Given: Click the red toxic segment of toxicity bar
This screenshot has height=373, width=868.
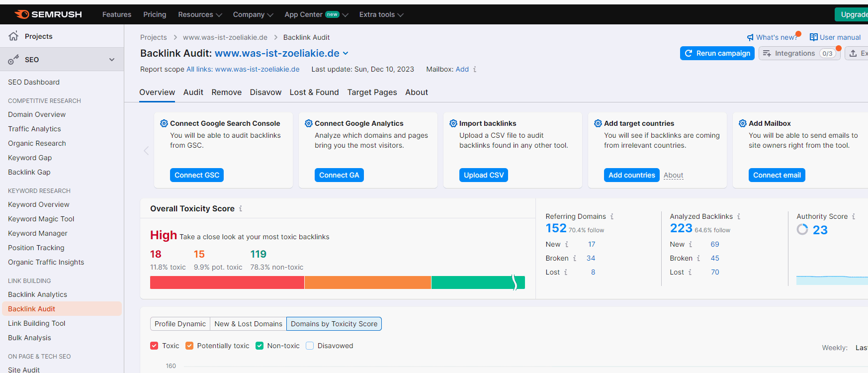Looking at the screenshot, I should [227, 282].
